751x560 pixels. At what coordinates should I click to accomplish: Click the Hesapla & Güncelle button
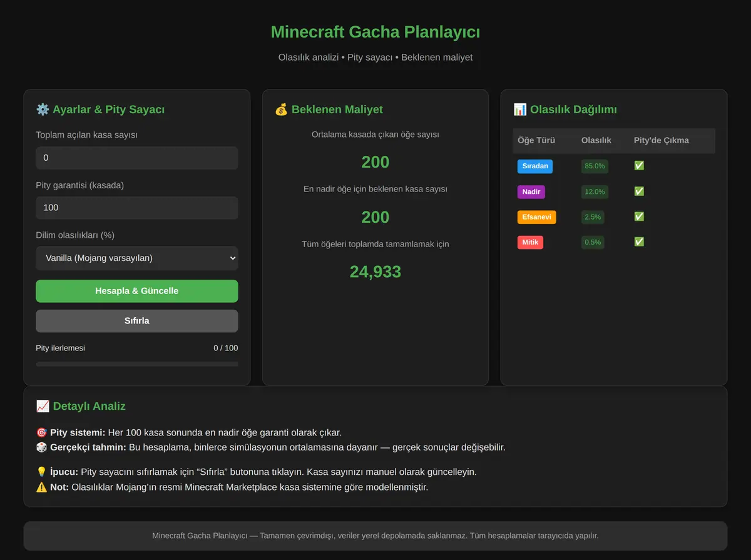pyautogui.click(x=137, y=291)
